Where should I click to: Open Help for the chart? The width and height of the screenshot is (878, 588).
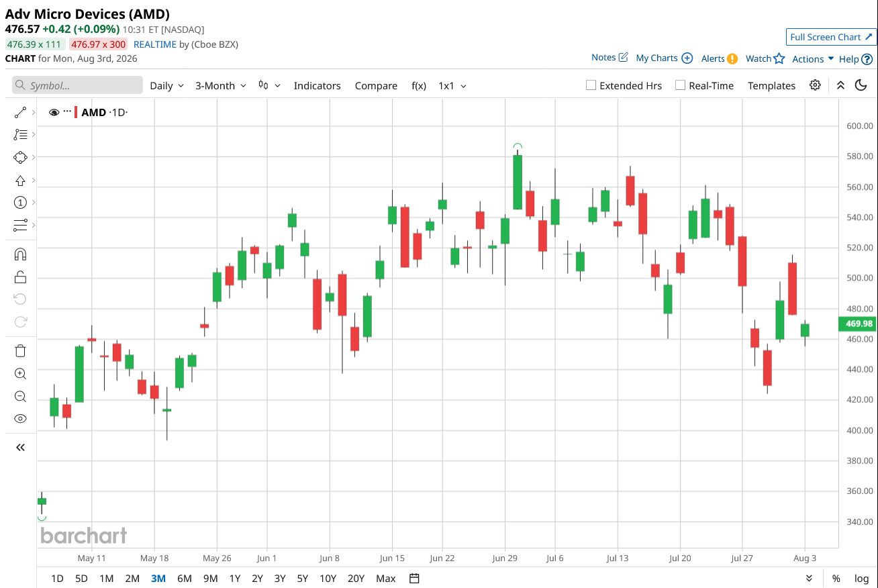tap(856, 59)
